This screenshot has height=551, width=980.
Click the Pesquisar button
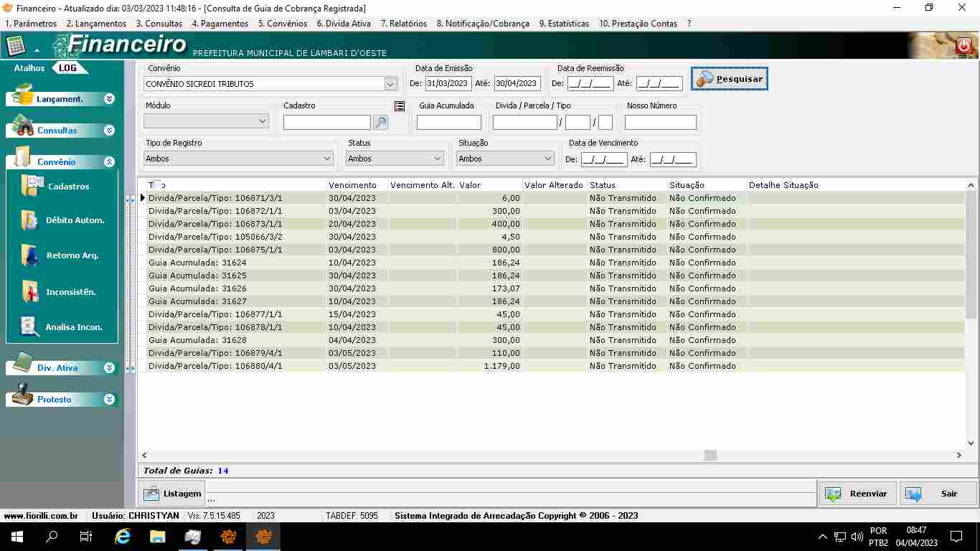click(730, 79)
